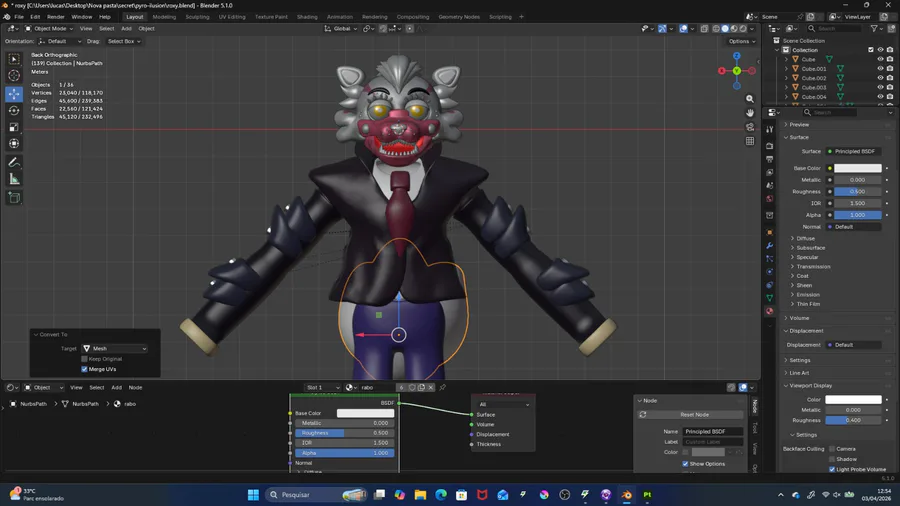Open the Select Box drag dropdown
The height and width of the screenshot is (506, 900).
(123, 41)
